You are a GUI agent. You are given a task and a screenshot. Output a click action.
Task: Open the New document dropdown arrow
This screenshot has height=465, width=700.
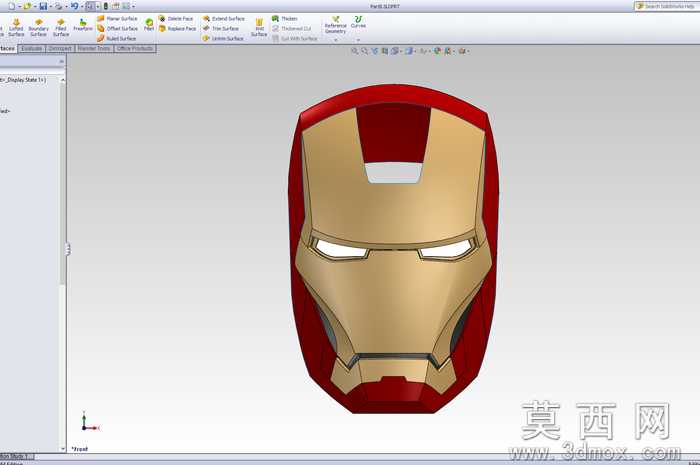[x=19, y=7]
